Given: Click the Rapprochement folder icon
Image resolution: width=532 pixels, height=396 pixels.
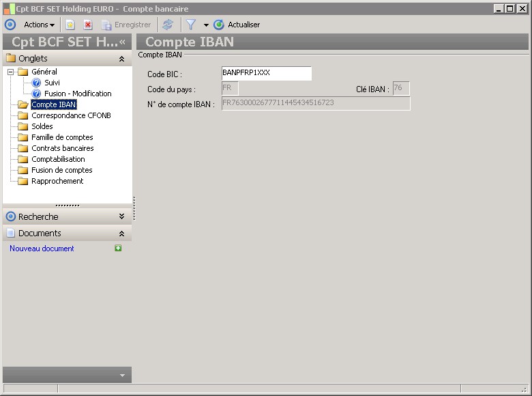Looking at the screenshot, I should pyautogui.click(x=23, y=181).
